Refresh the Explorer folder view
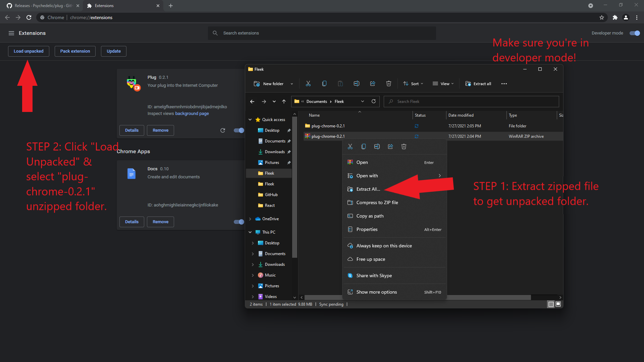 [374, 101]
